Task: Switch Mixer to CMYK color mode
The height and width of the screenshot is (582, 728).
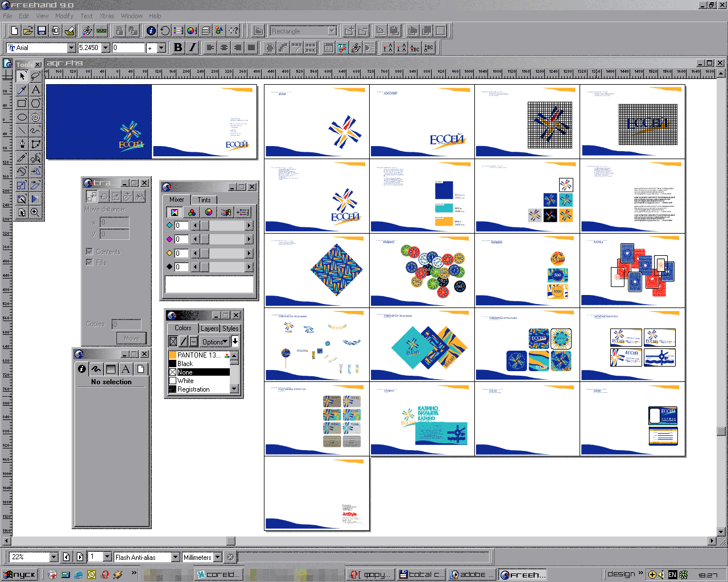Action: 175,212
